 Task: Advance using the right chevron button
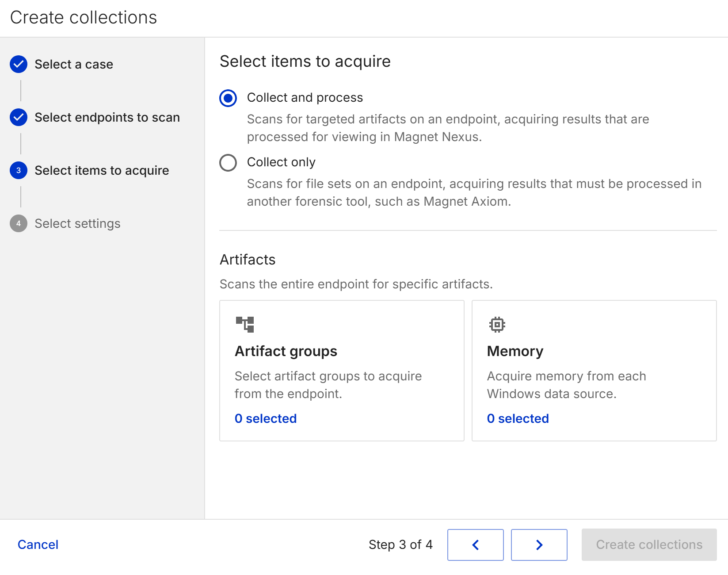(x=539, y=544)
